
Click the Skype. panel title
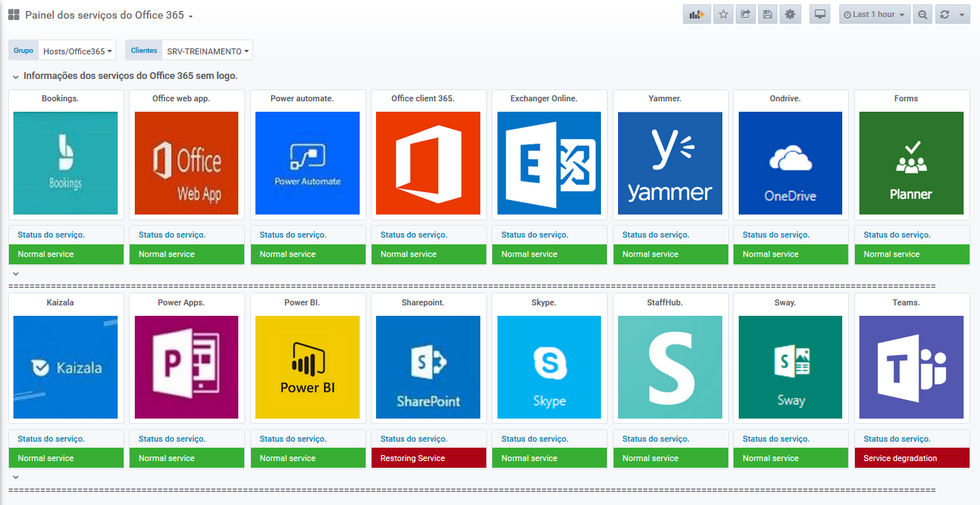click(544, 302)
